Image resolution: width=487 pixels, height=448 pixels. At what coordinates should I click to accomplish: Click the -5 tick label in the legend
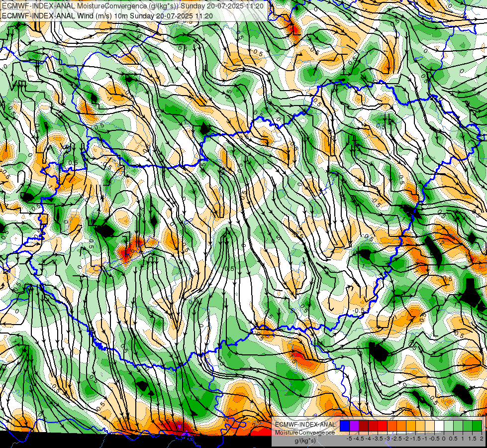[x=349, y=439]
